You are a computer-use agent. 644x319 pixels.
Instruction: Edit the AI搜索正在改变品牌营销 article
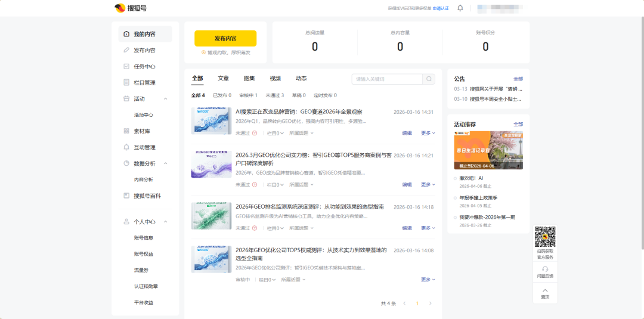click(407, 133)
